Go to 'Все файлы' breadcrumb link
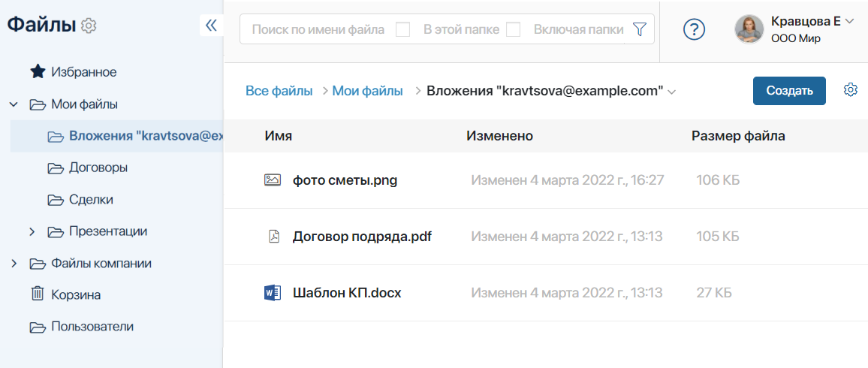Screen dimensions: 868x368 (279, 91)
